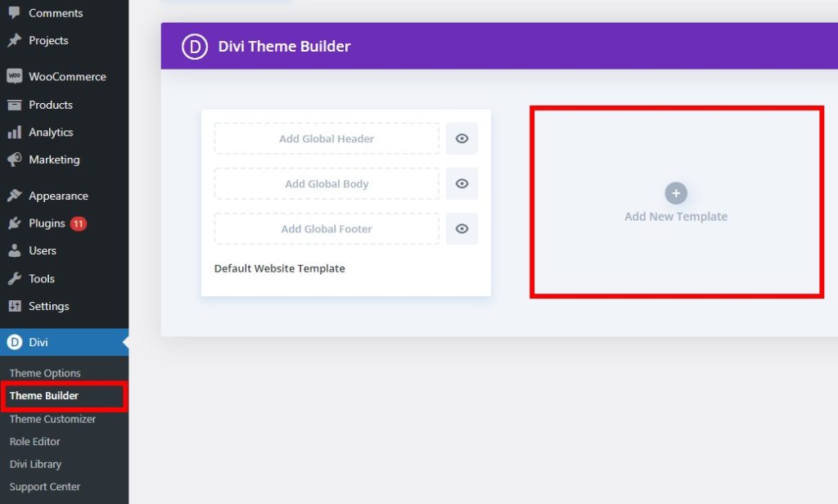This screenshot has width=838, height=504.
Task: Click the Projects pin icon
Action: (x=15, y=40)
